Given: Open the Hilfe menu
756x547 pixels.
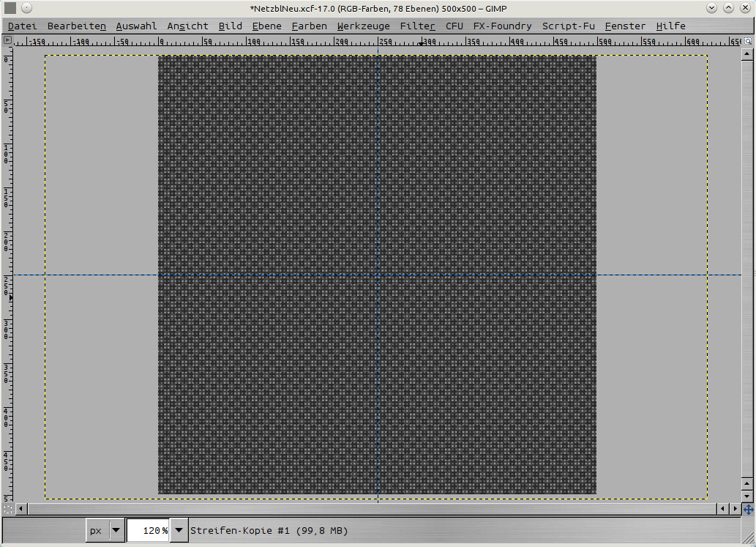Looking at the screenshot, I should [x=670, y=26].
